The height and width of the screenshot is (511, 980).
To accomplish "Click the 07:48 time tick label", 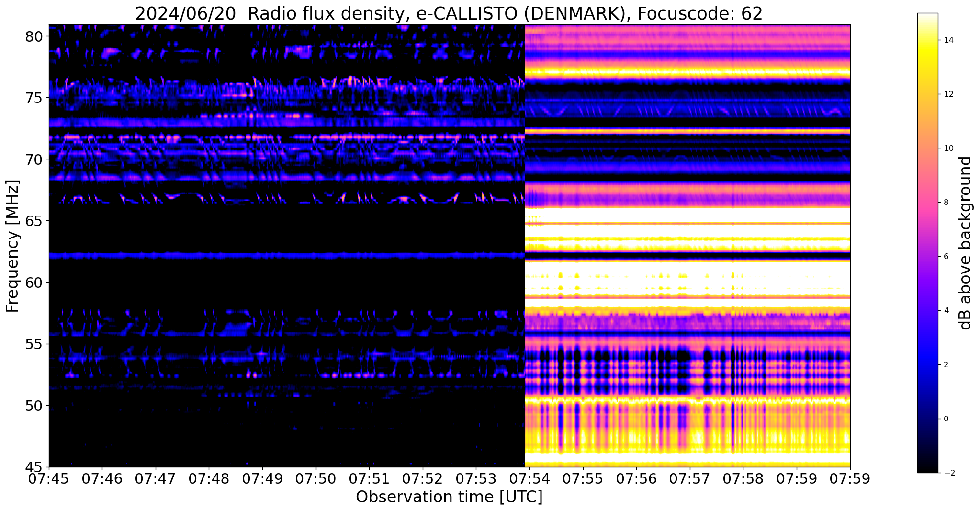I will 209,480.
